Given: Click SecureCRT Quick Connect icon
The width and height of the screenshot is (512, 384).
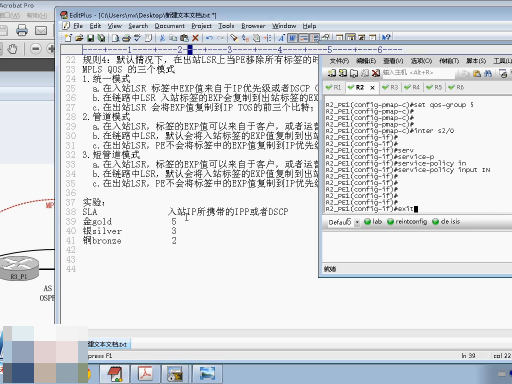Looking at the screenshot, I should (x=343, y=73).
